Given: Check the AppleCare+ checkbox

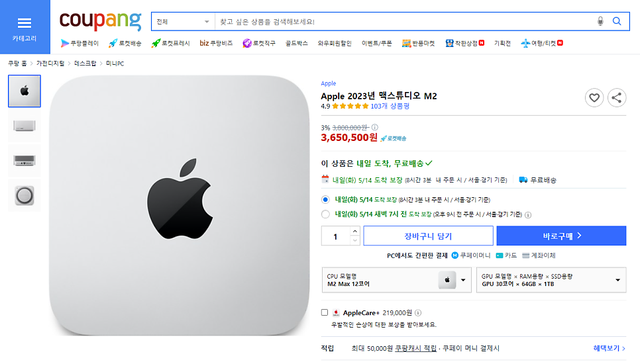Looking at the screenshot, I should click(325, 312).
